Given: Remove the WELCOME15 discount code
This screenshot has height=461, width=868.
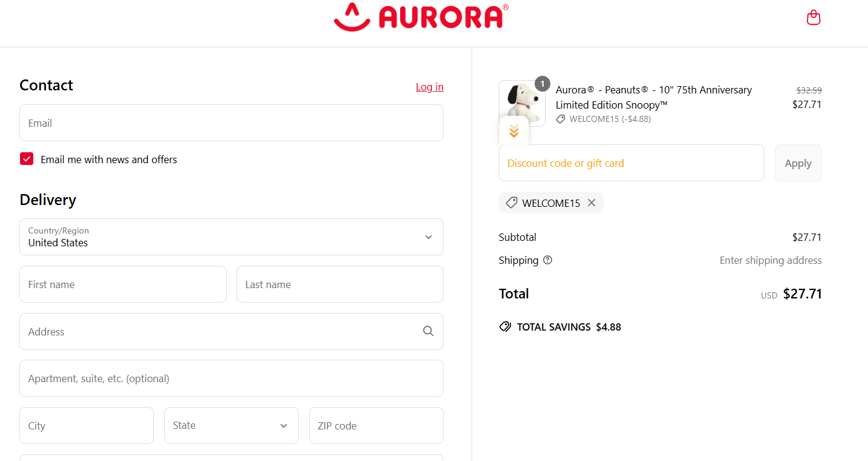Looking at the screenshot, I should [x=591, y=203].
